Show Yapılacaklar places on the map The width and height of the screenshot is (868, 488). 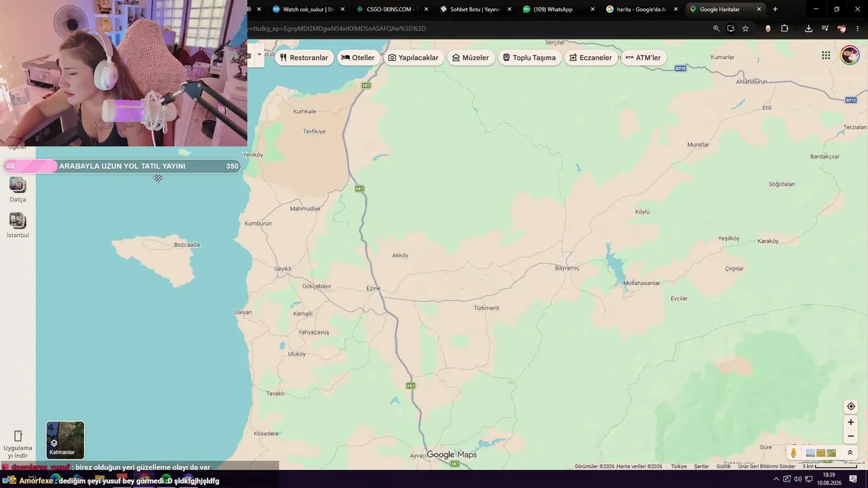413,58
